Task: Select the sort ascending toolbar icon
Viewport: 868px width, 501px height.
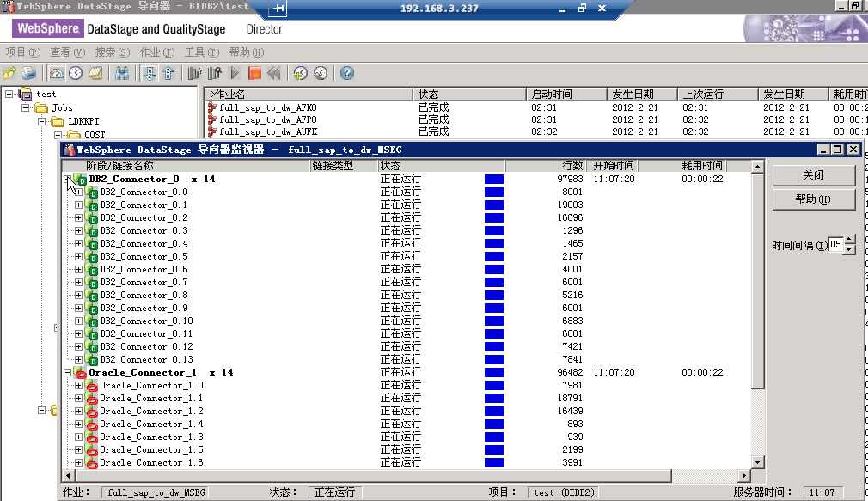Action: point(149,73)
